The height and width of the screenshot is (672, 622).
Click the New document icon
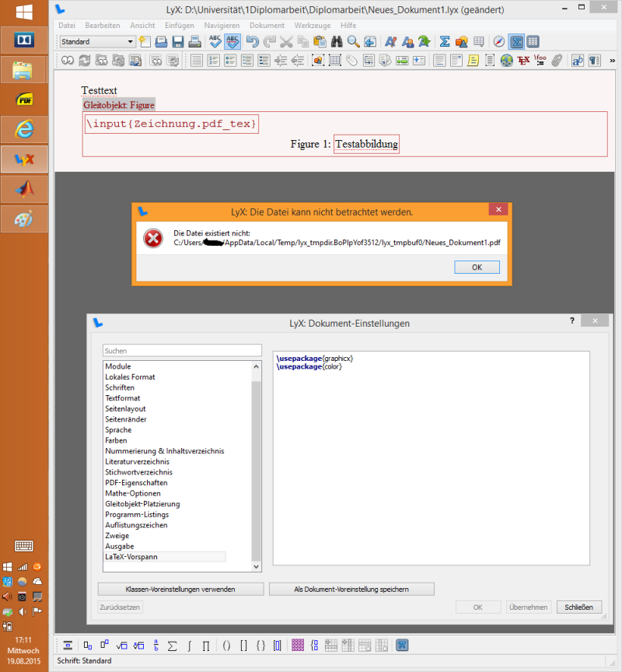tap(145, 41)
